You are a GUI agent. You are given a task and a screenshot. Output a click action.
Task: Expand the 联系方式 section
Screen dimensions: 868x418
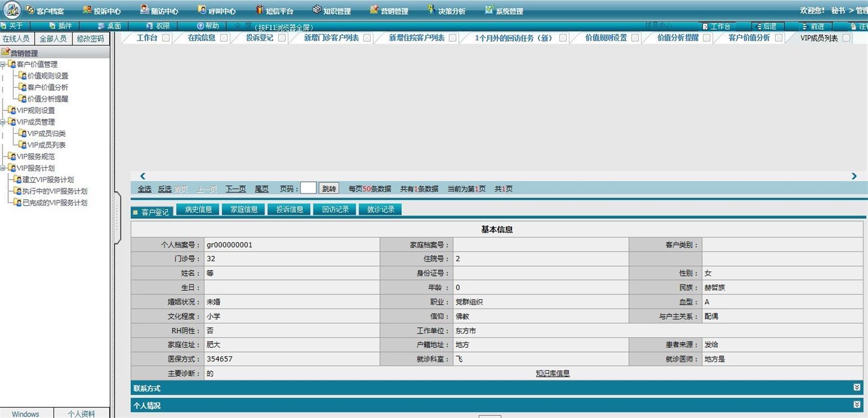coord(857,388)
